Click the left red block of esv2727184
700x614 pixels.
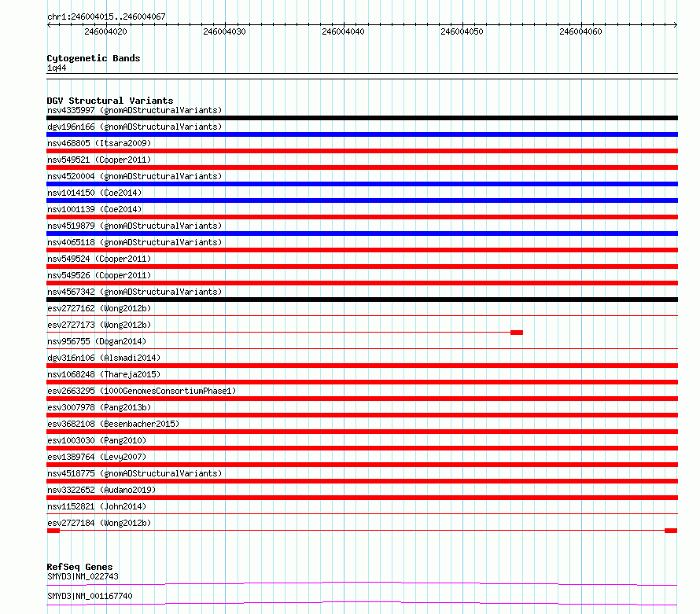coord(53,531)
